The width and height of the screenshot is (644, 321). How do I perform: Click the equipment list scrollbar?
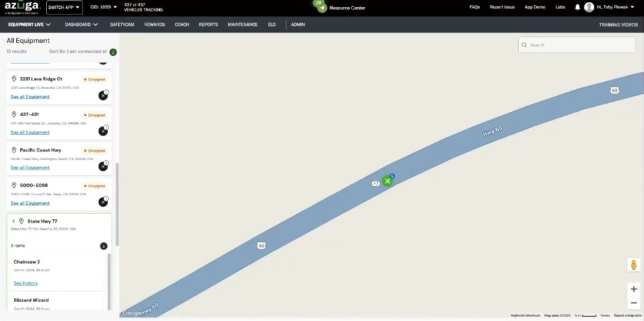pos(117,204)
